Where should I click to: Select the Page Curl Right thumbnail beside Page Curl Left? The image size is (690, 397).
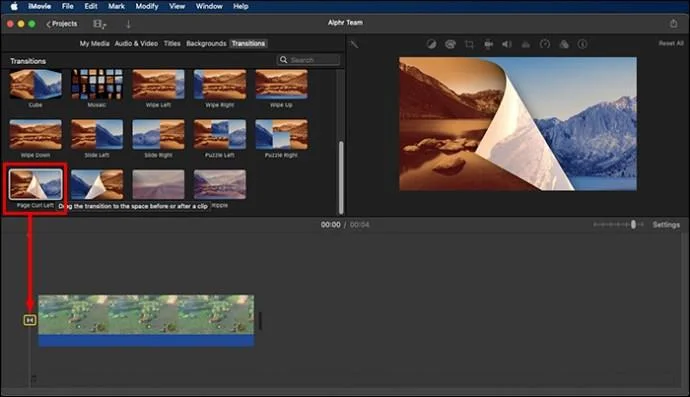click(x=97, y=184)
